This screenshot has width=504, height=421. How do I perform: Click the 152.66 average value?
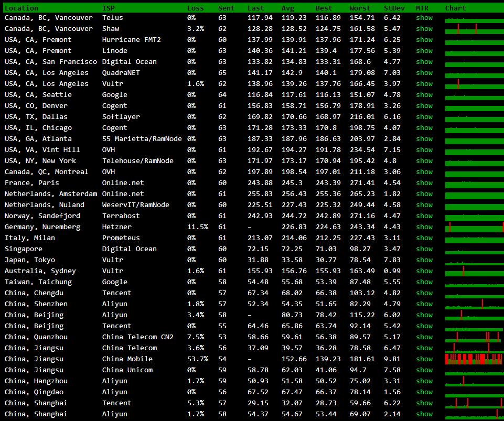coord(294,359)
